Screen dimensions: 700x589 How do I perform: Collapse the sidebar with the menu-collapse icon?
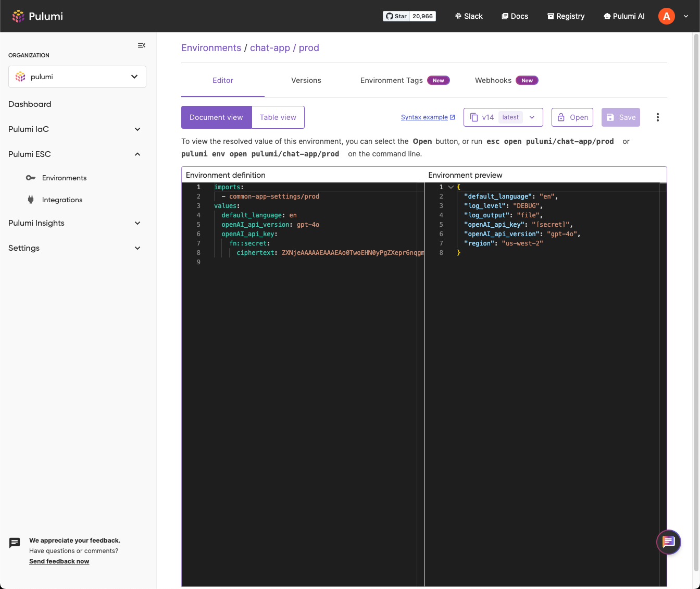[141, 45]
